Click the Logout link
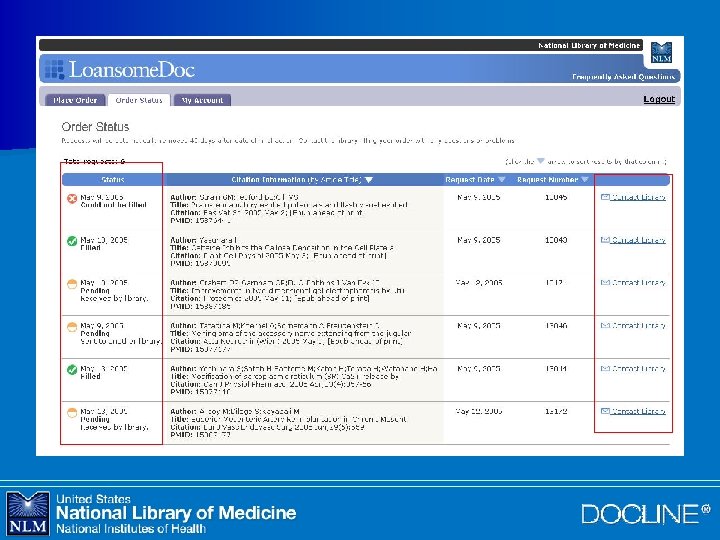The image size is (720, 540). [659, 99]
